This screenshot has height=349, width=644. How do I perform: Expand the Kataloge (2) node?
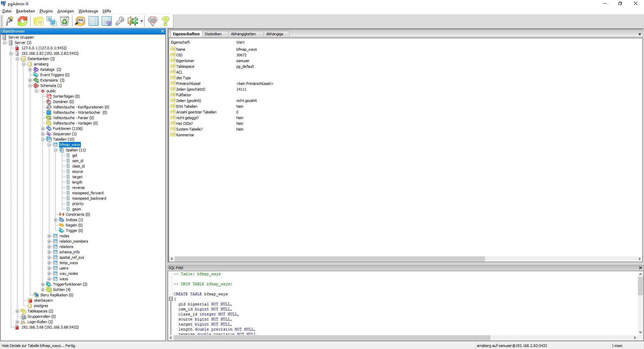tap(30, 69)
